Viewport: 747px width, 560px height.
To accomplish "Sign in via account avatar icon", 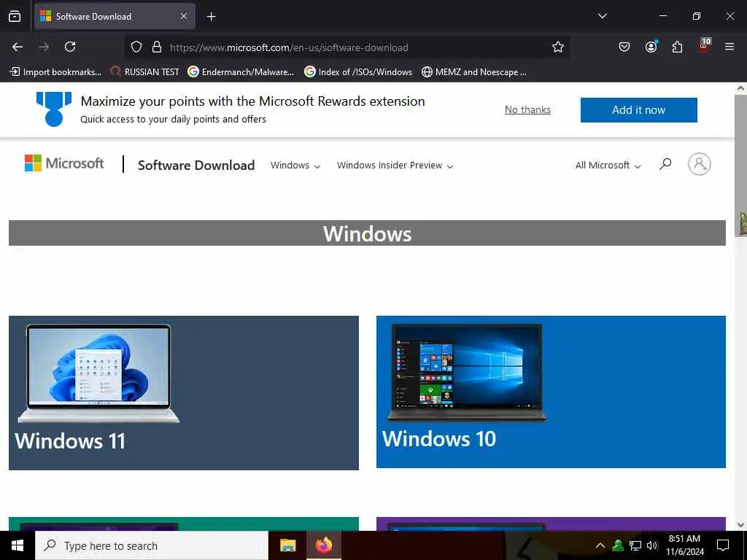I will (x=699, y=164).
